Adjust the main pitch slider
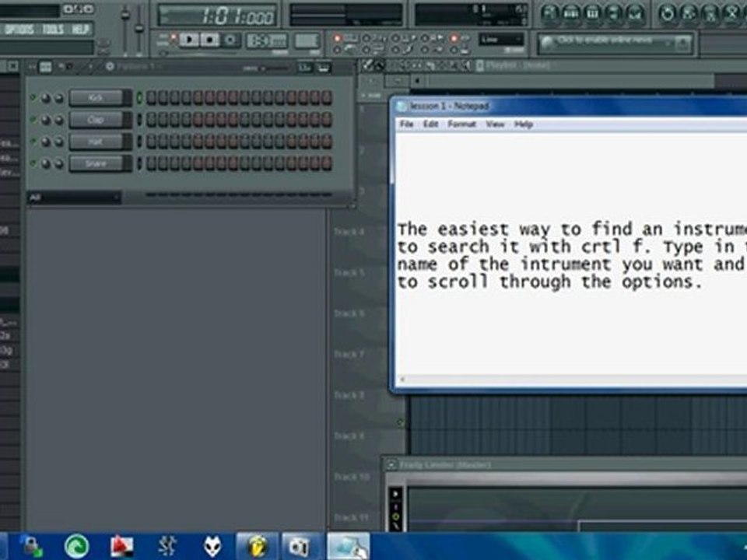Screen dimensions: 747x560 tap(139, 29)
